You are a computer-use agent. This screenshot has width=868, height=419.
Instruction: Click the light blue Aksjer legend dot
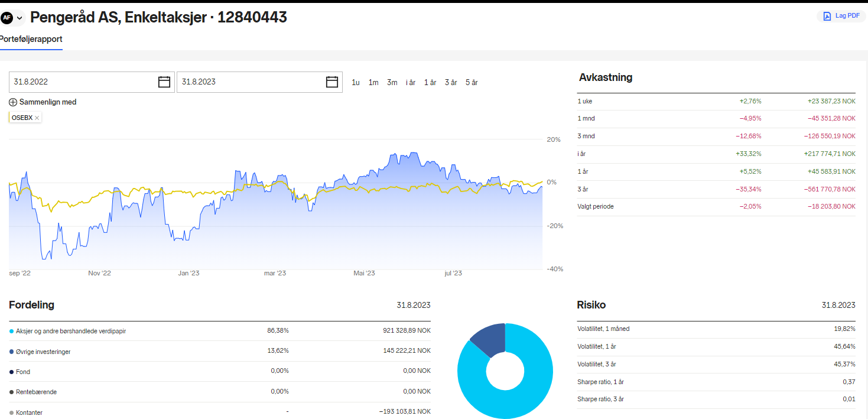point(12,332)
